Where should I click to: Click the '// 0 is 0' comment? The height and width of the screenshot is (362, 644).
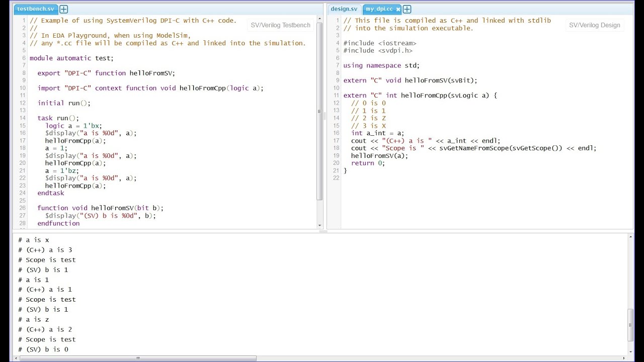(368, 103)
